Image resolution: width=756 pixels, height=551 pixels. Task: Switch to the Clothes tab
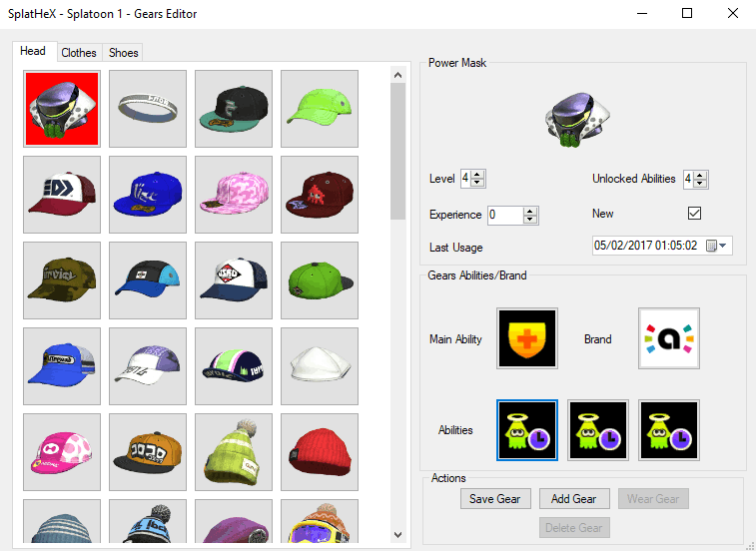click(x=79, y=53)
